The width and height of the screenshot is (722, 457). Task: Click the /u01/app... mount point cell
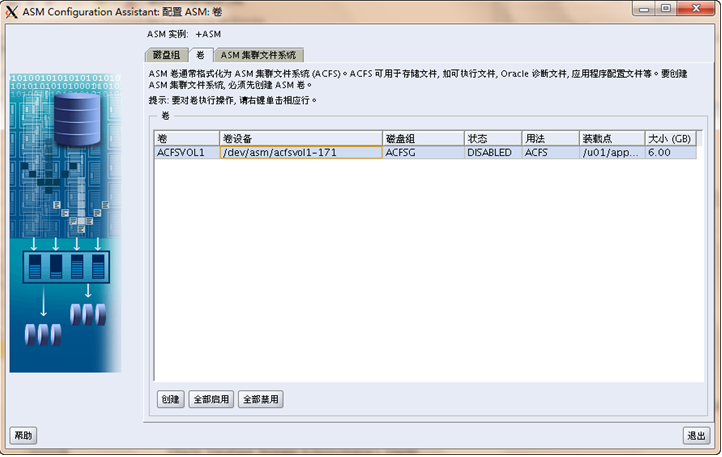(x=612, y=152)
